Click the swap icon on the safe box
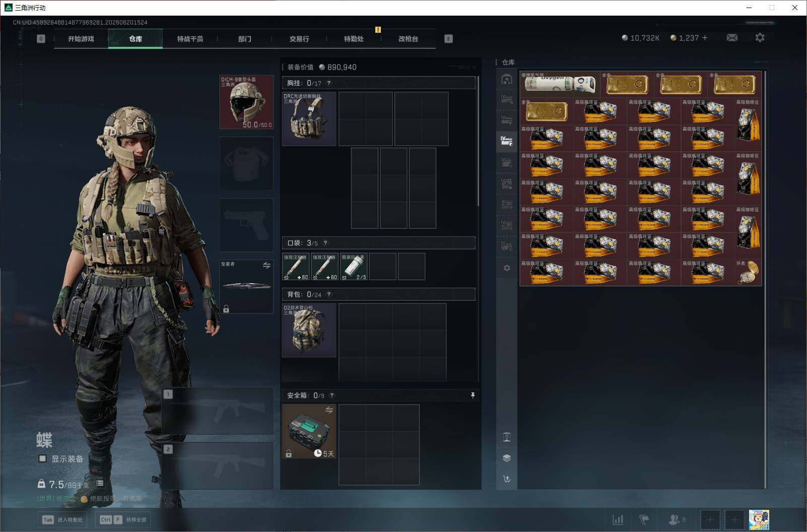The width and height of the screenshot is (807, 532). click(329, 410)
